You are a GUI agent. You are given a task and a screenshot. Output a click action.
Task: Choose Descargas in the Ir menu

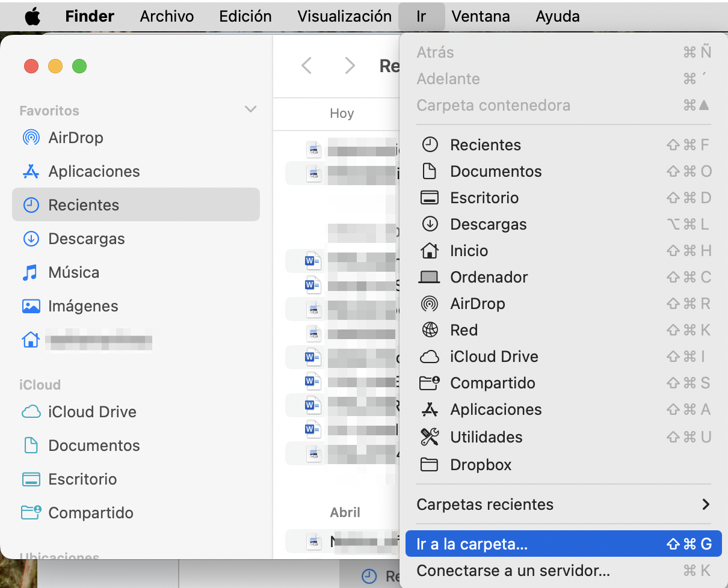coord(563,224)
